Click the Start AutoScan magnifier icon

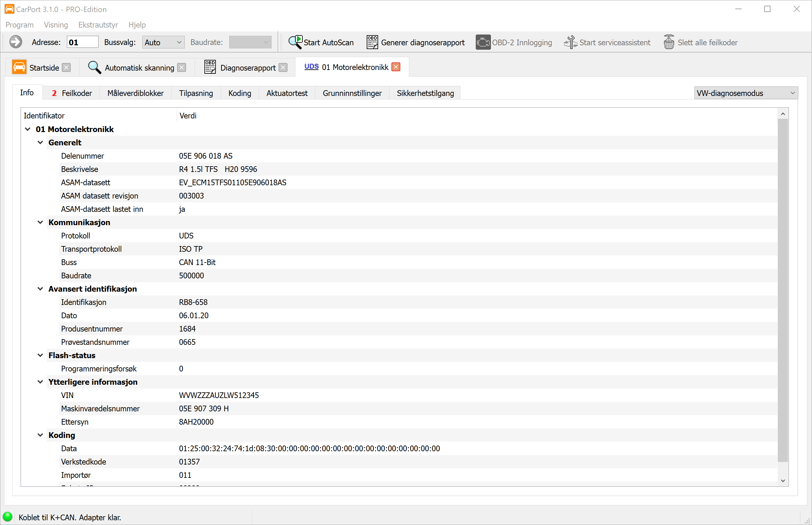point(295,42)
